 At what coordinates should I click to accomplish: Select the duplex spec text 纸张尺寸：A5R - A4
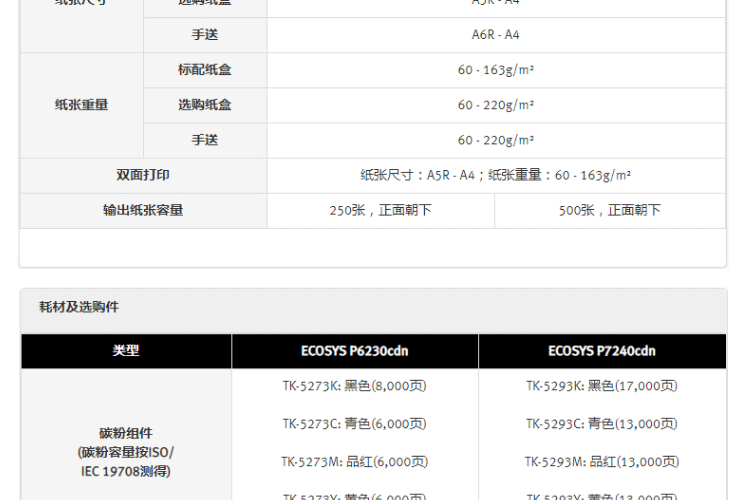(417, 175)
